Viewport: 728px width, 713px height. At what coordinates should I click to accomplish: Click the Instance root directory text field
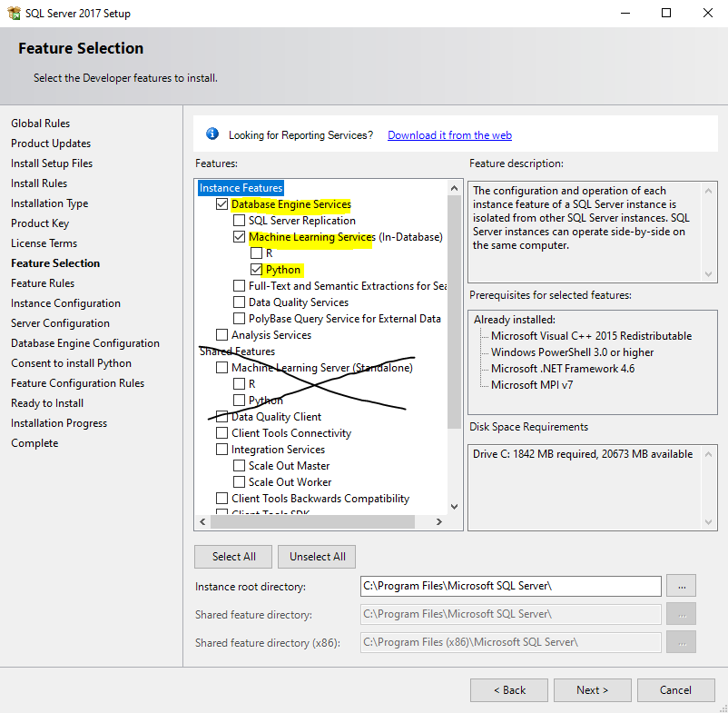(x=511, y=586)
